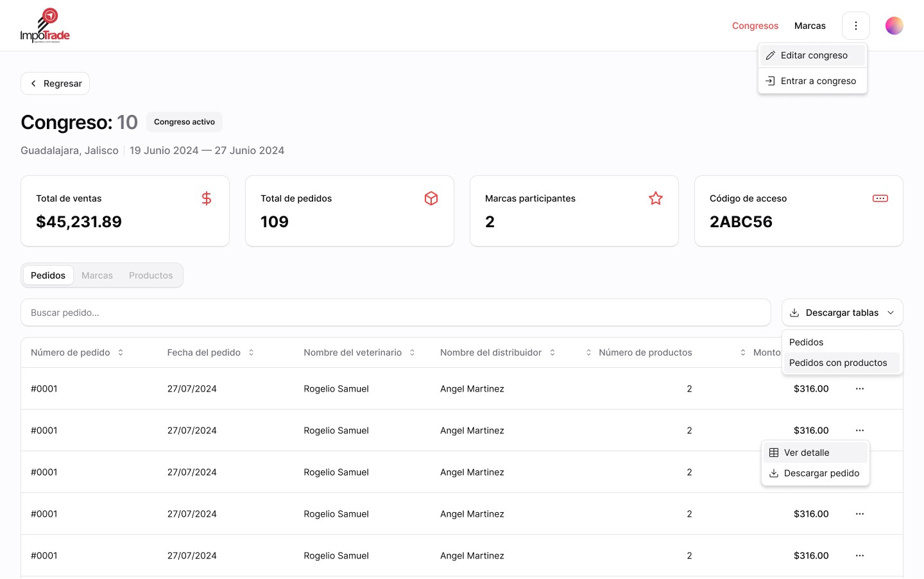Select Ver detalle in row menu
Viewport: 924px width, 579px height.
pos(815,453)
